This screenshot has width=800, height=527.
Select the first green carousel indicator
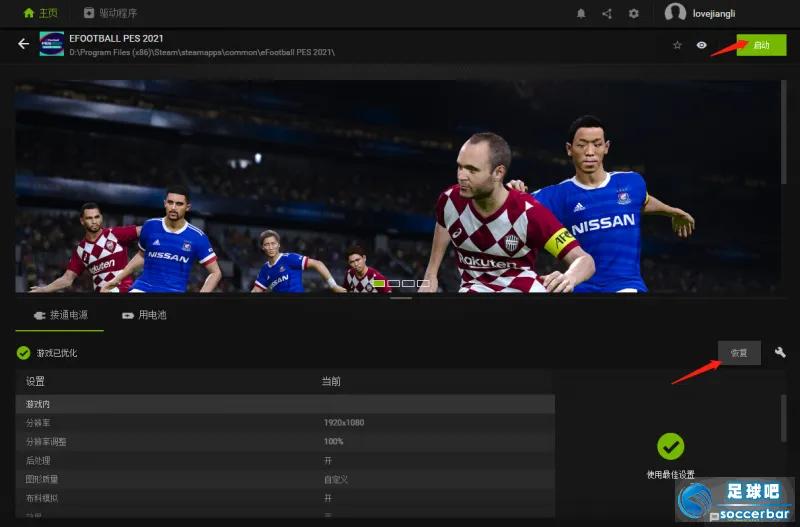point(379,283)
